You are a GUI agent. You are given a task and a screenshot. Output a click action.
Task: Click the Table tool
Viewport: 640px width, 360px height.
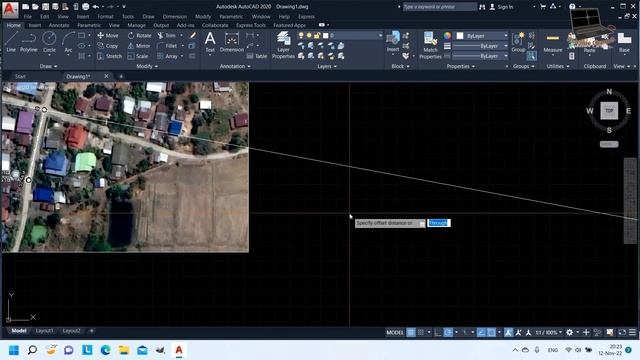(257, 56)
